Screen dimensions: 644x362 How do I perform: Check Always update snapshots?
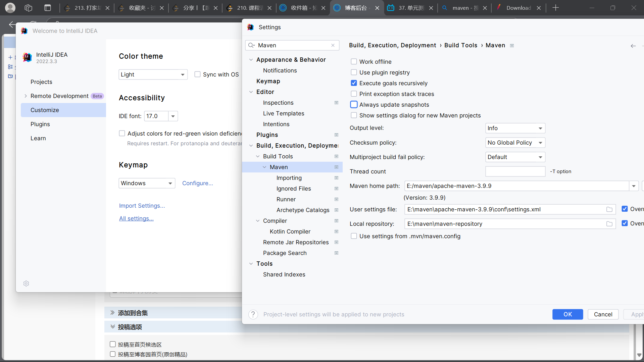coord(354,104)
